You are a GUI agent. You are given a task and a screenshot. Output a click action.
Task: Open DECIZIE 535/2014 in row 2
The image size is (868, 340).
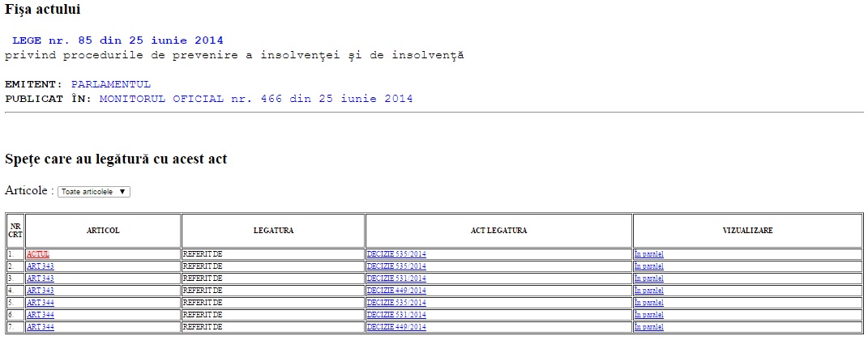(396, 266)
